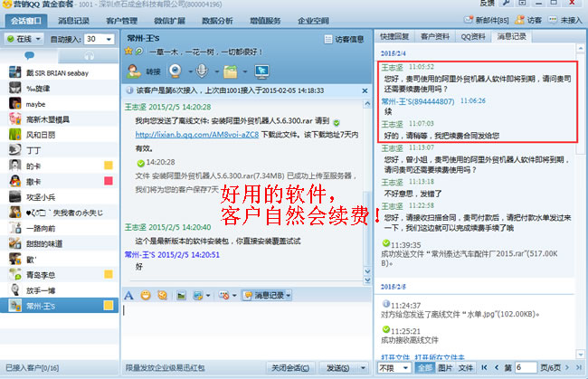The image size is (588, 379).
Task: Click the yellow flag for 的卡
Action: click(x=108, y=166)
